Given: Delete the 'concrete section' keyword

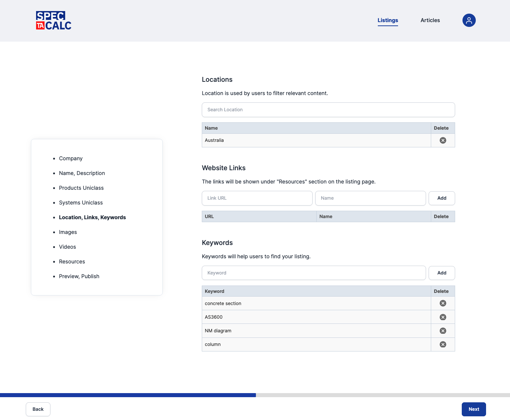Looking at the screenshot, I should (x=443, y=303).
